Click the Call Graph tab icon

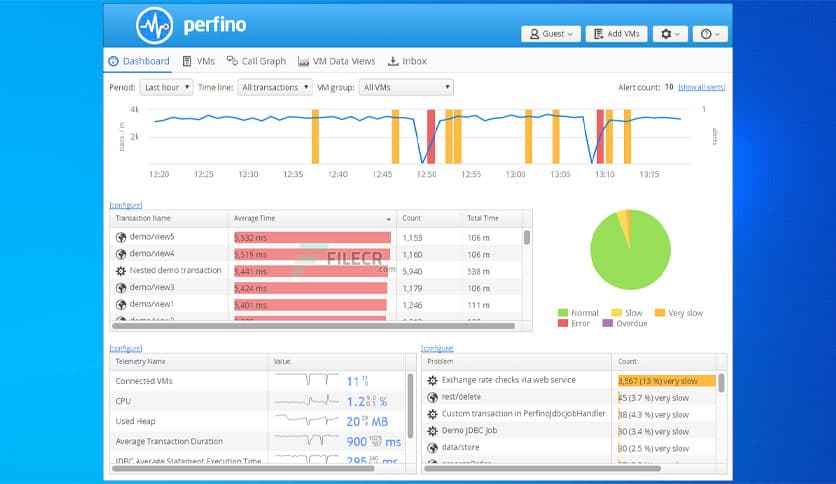[232, 61]
